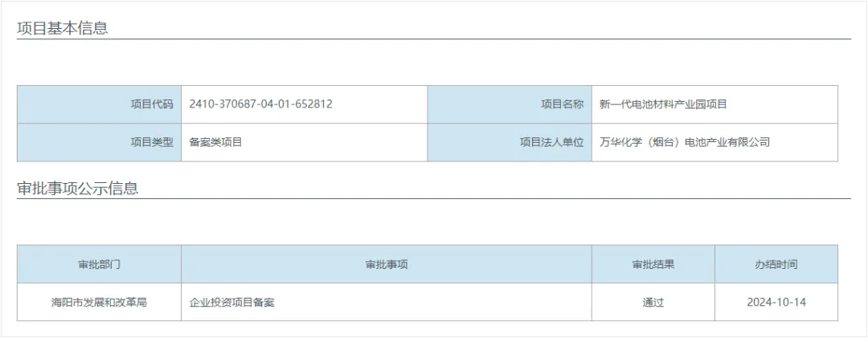
Task: Click the 审批结果 column header
Action: (x=653, y=264)
